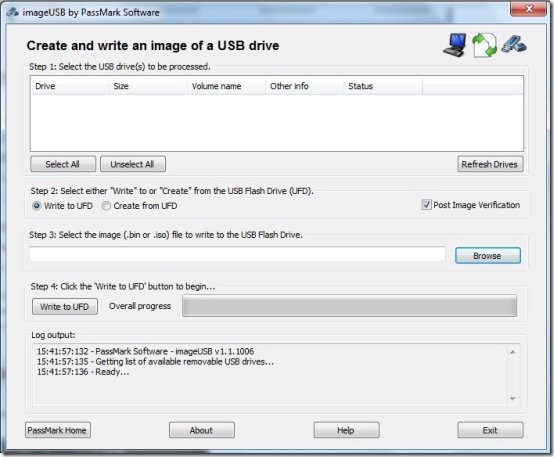Browse for an image file
The height and width of the screenshot is (457, 554).
coord(488,256)
